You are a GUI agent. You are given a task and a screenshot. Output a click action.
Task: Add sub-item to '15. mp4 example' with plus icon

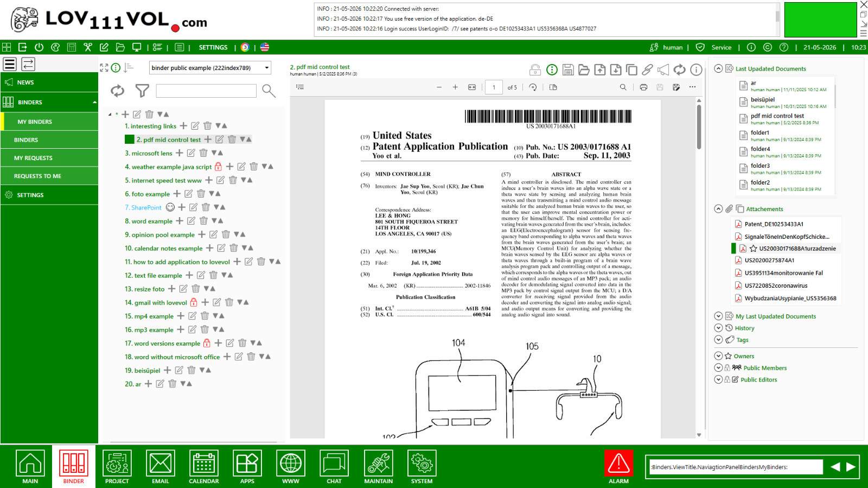coord(181,316)
